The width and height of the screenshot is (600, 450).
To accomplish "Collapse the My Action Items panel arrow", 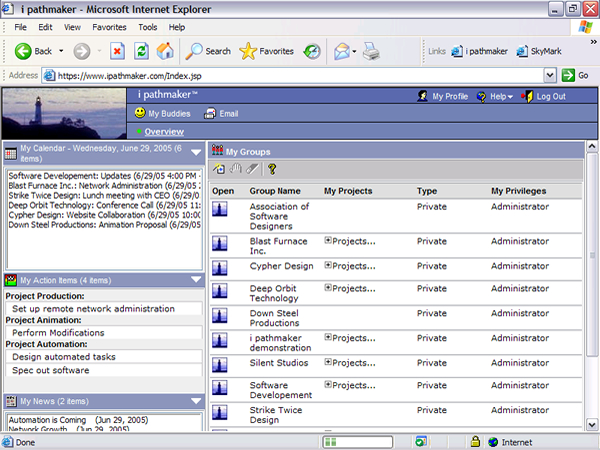I will 196,280.
